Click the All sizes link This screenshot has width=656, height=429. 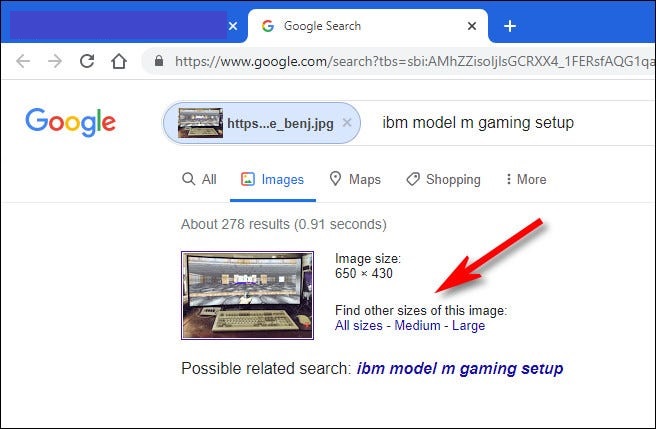coord(359,326)
